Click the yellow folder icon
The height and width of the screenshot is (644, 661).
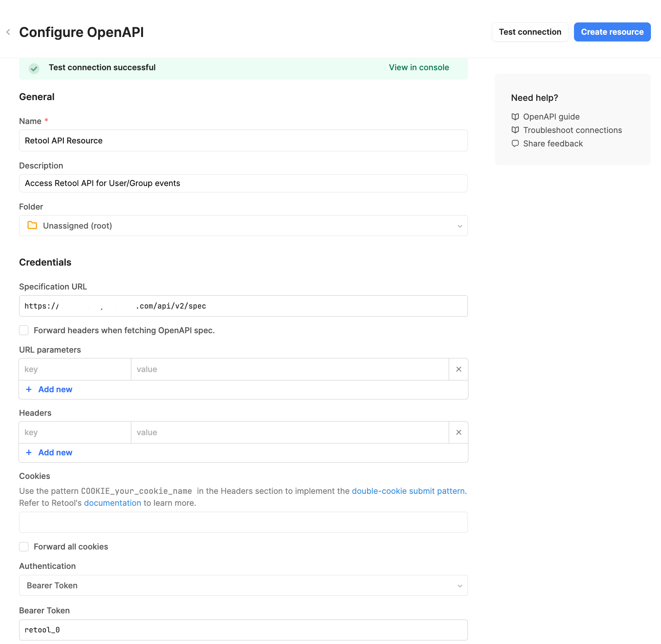32,225
